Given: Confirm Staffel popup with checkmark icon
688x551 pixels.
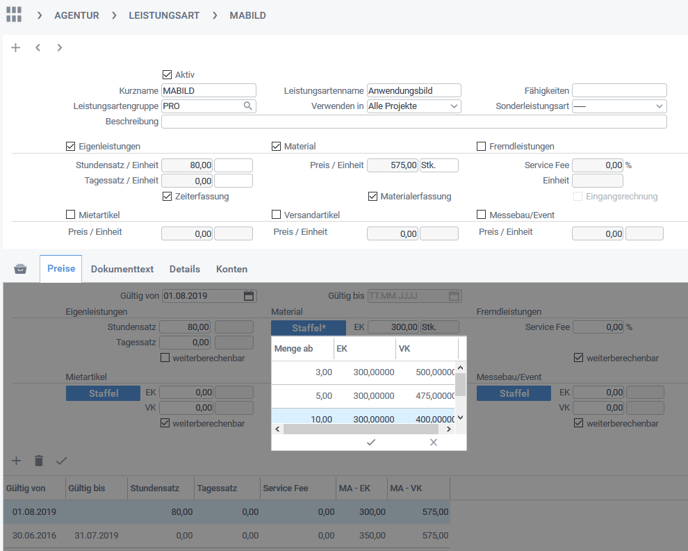Looking at the screenshot, I should (371, 442).
